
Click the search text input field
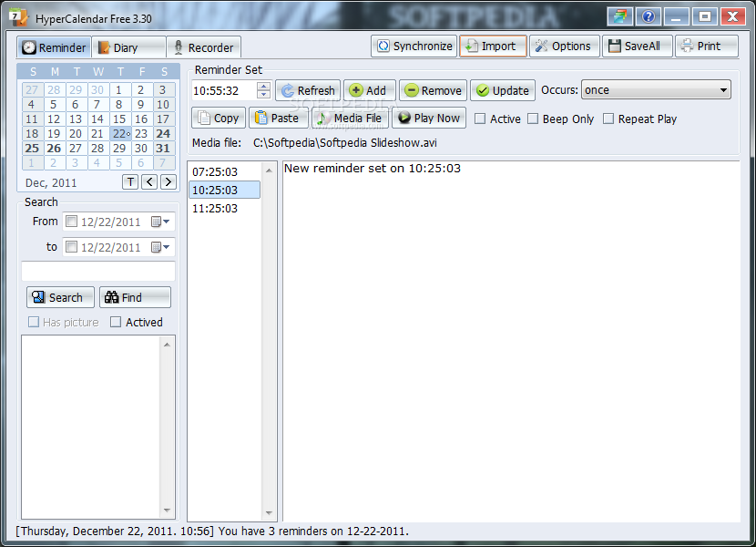98,271
